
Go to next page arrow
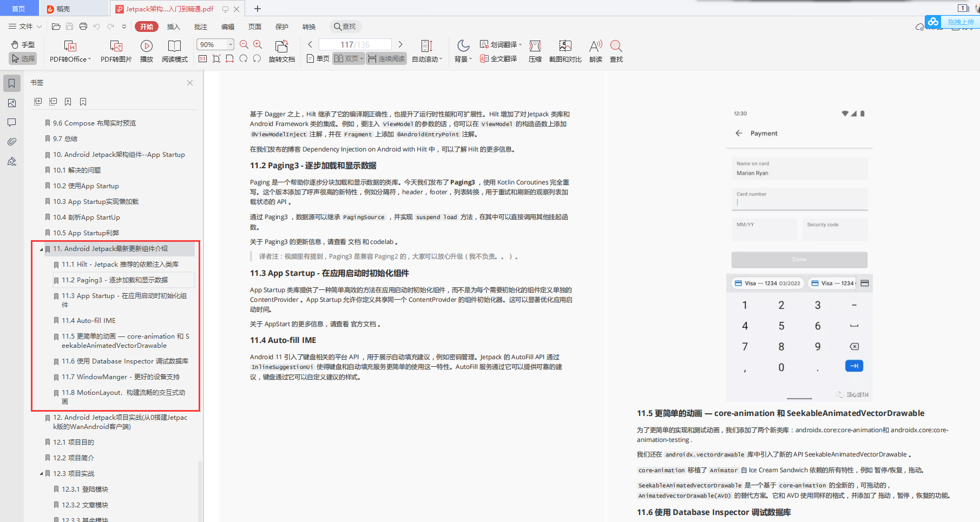pyautogui.click(x=400, y=44)
